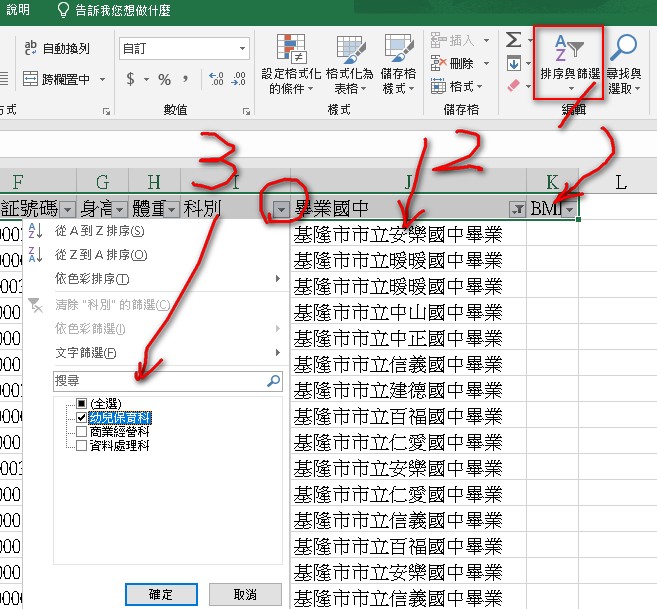The height and width of the screenshot is (609, 657).
Task: Toggle the (全選) select all checkbox
Action: pyautogui.click(x=82, y=404)
